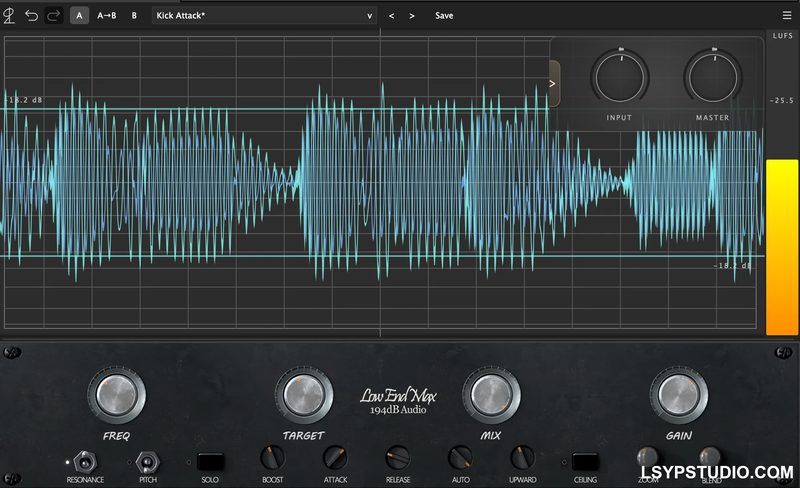
Task: Click the GAIN knob
Action: pos(679,395)
